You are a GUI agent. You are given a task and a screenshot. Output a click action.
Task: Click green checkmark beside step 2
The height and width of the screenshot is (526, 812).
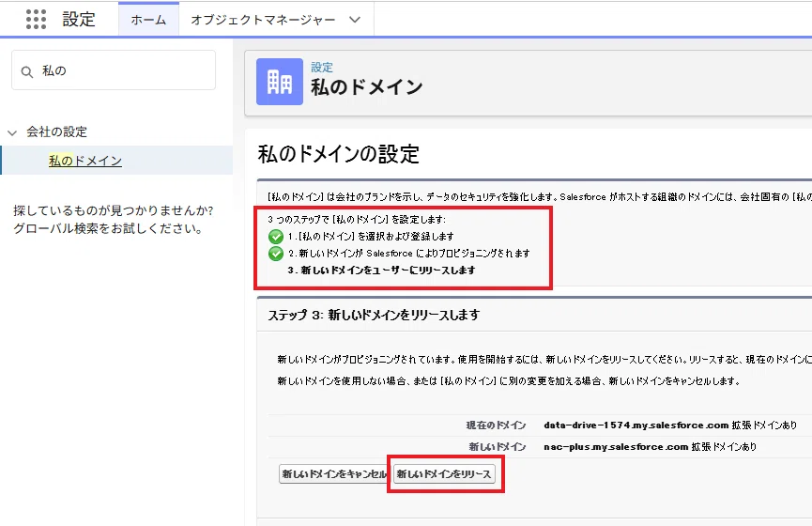click(275, 254)
